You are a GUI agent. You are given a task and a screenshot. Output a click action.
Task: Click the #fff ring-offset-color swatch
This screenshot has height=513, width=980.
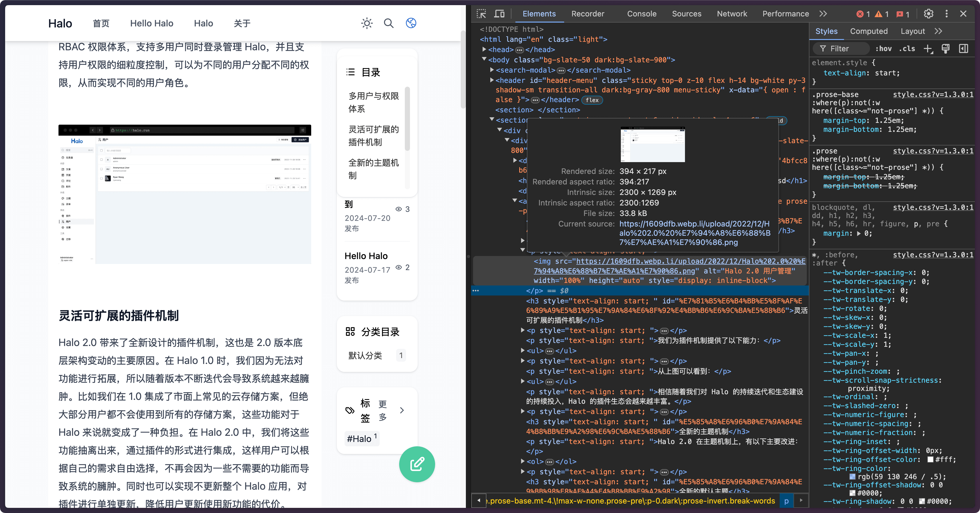pos(930,459)
